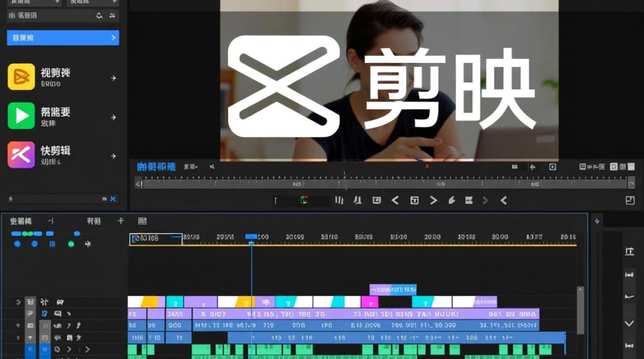Toggle the green circle button in the timeline header

coord(71,244)
